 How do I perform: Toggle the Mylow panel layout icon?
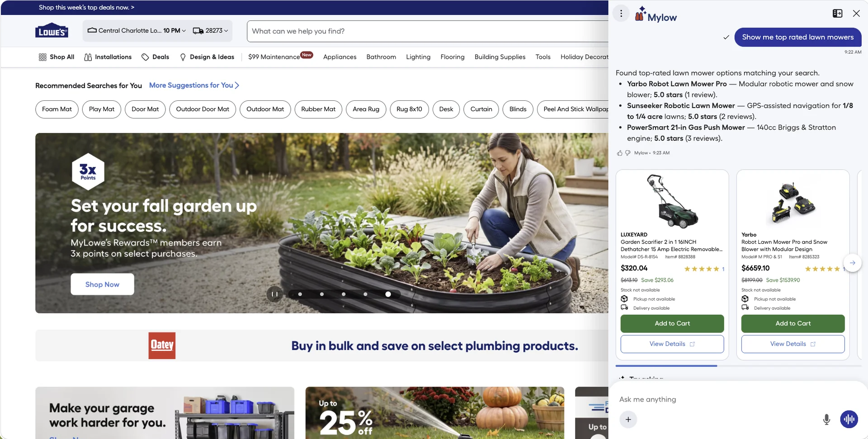837,14
